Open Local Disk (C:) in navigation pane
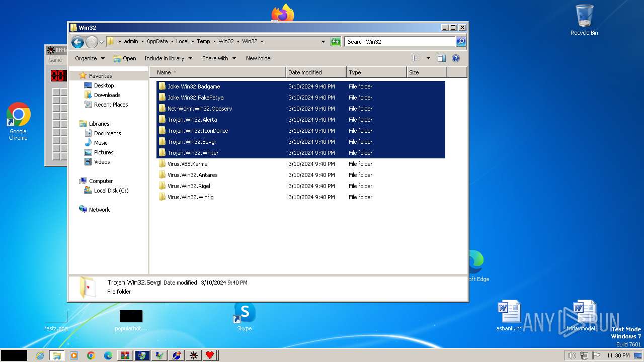 [111, 191]
